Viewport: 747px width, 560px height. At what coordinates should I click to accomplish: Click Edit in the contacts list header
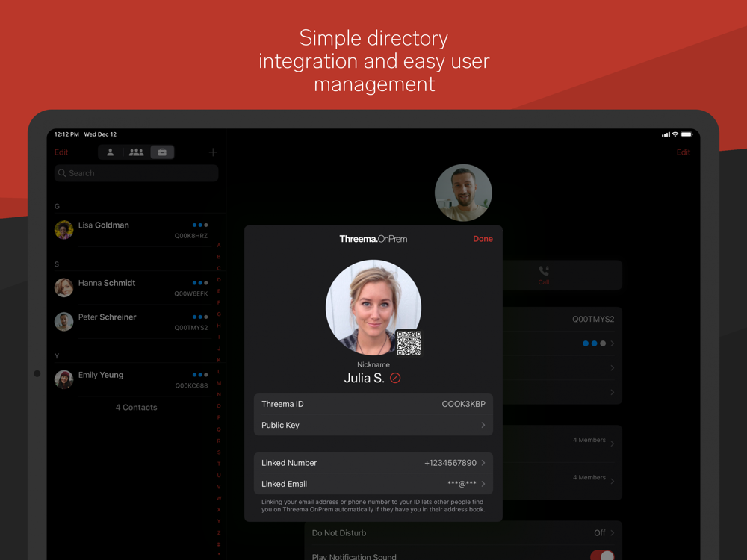61,152
